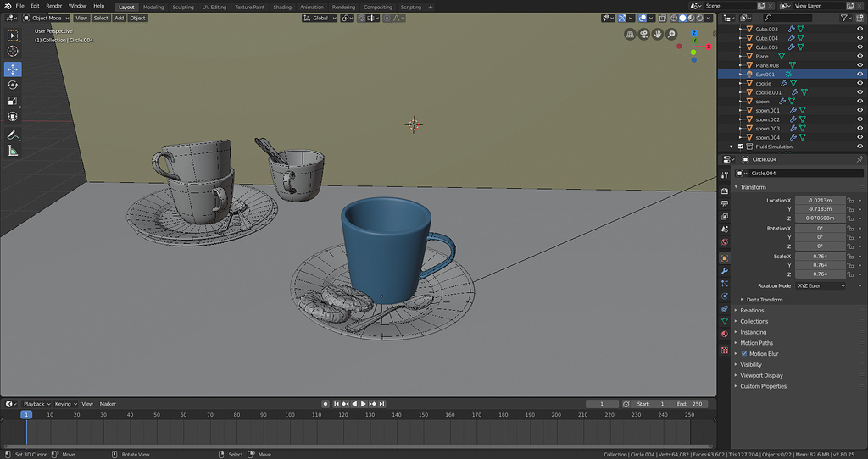This screenshot has width=868, height=459.
Task: Open the Output properties tab
Action: [725, 203]
